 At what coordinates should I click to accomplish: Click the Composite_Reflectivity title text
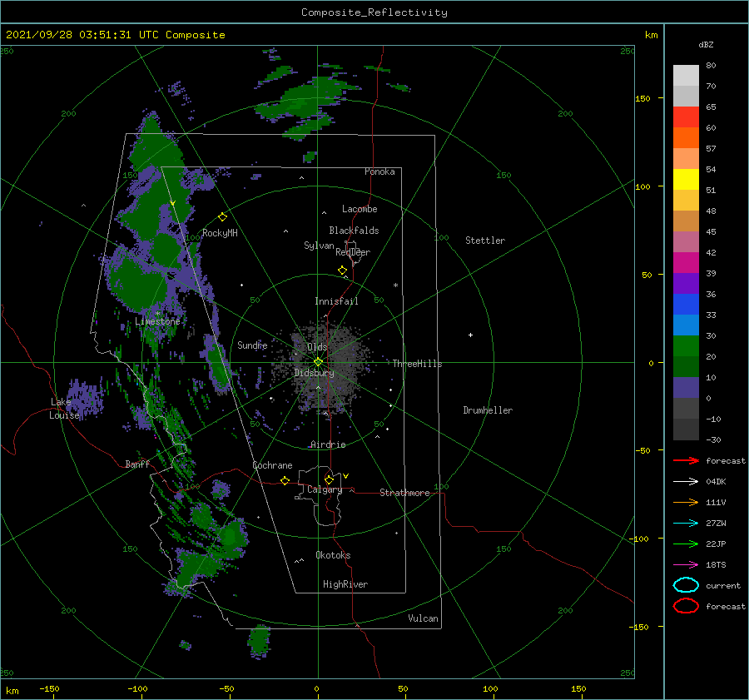pos(374,12)
